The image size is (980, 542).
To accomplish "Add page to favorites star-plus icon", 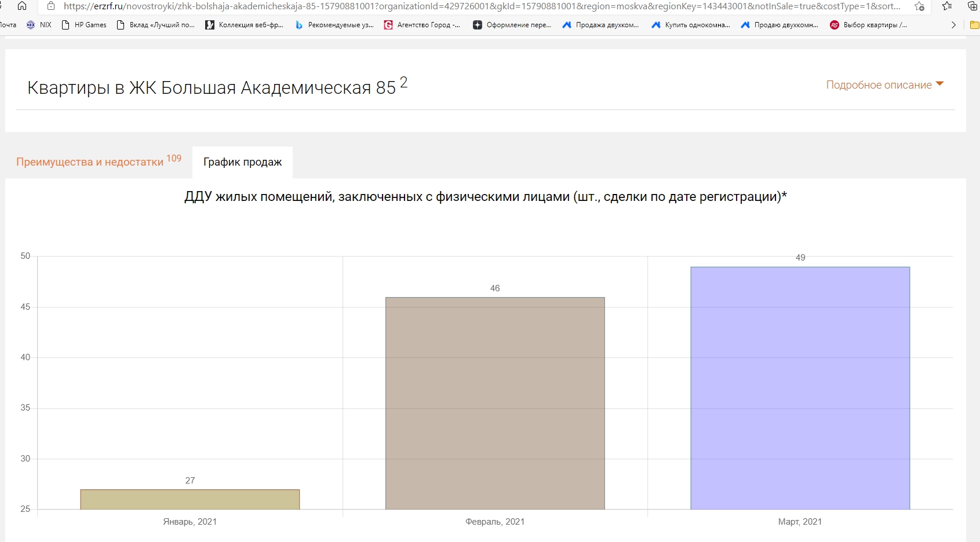I will [919, 6].
